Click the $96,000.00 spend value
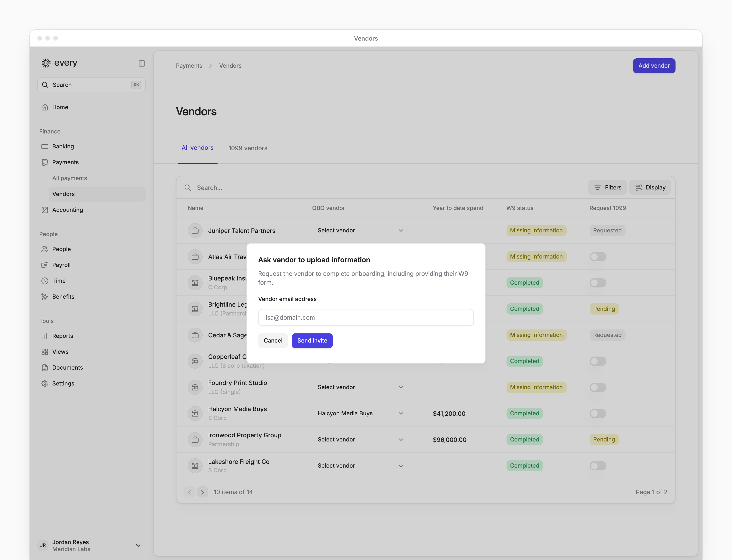Image resolution: width=732 pixels, height=560 pixels. [x=450, y=440]
